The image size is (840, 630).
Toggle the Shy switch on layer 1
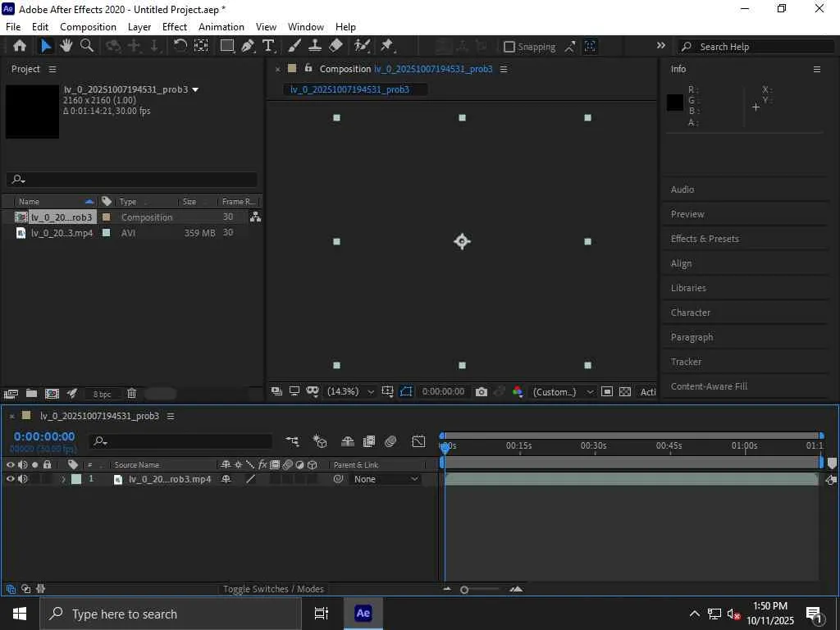coord(226,479)
